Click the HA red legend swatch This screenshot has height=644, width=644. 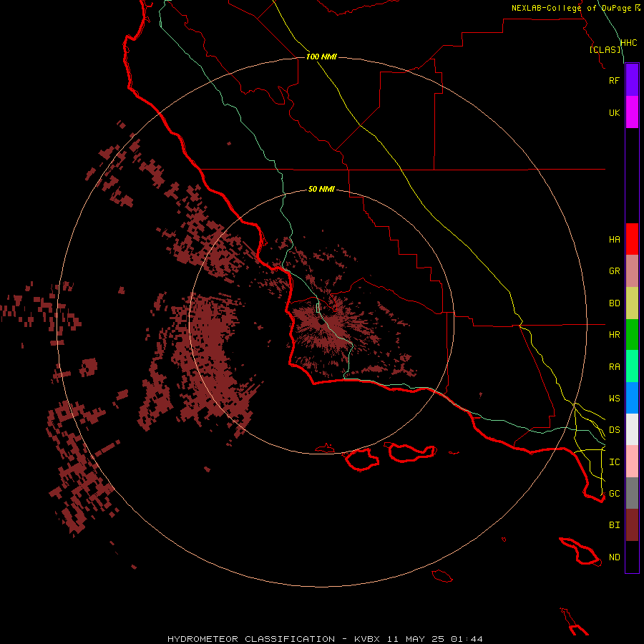point(632,239)
